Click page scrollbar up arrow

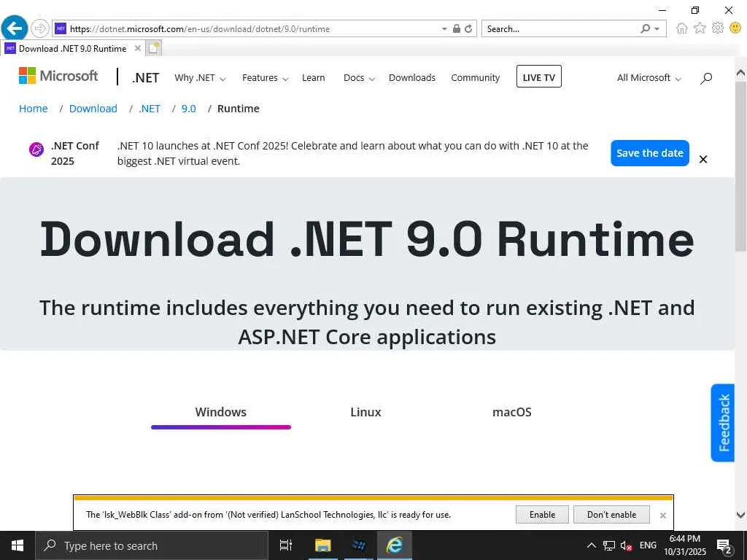tap(741, 74)
